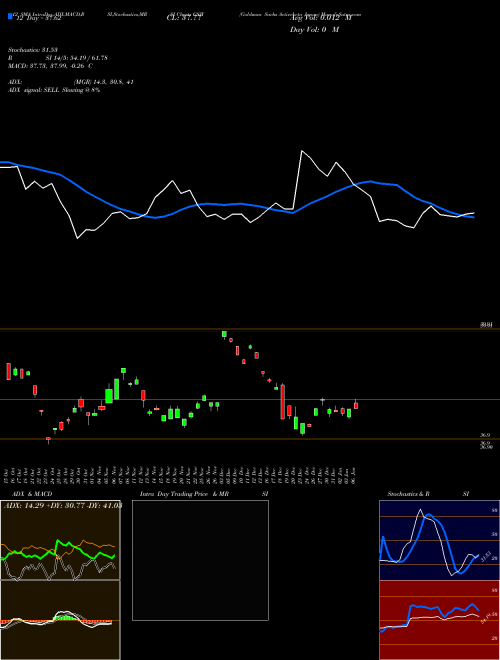This screenshot has height=660, width=500.
Task: Click the 'Intra Day Trading Price & MR' title
Action: pyautogui.click(x=185, y=494)
